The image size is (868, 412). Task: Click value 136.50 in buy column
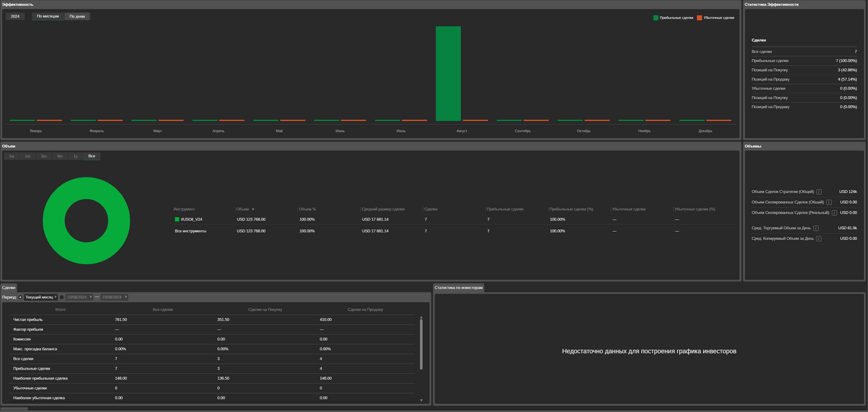[x=223, y=378]
